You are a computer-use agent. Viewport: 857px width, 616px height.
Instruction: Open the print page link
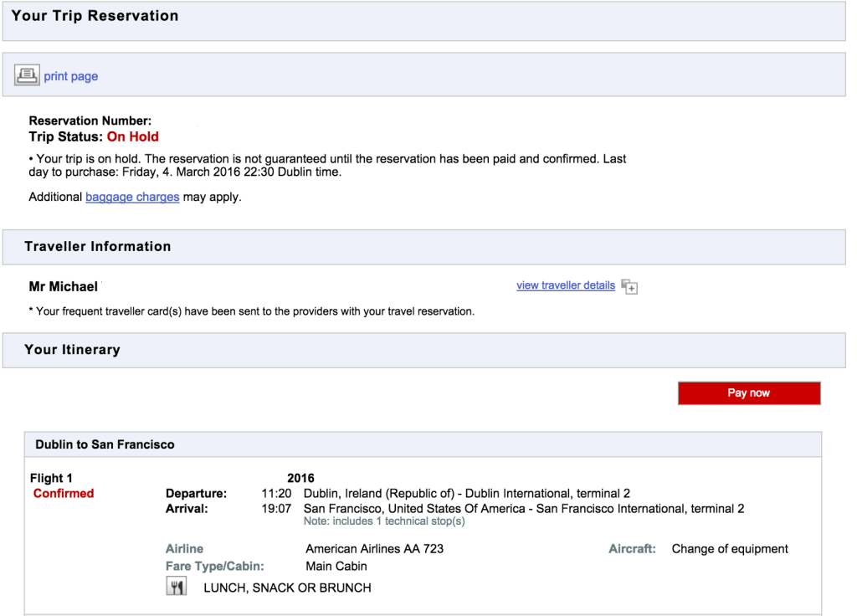point(71,76)
